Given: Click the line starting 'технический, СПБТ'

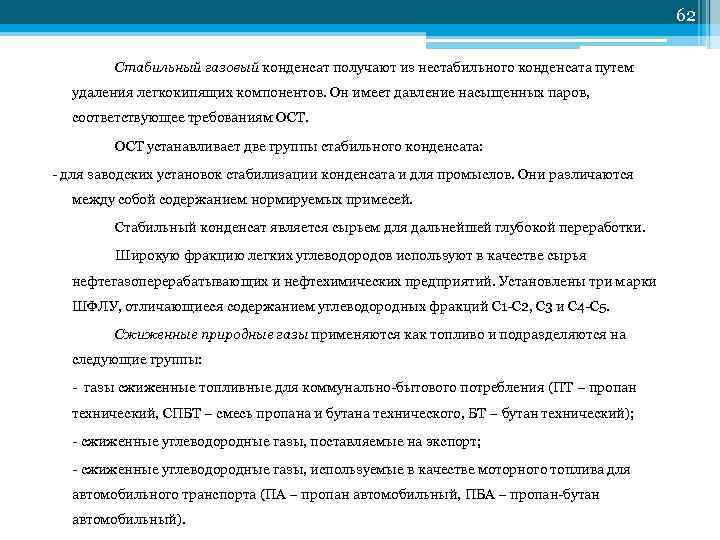Looking at the screenshot, I should 353,414.
